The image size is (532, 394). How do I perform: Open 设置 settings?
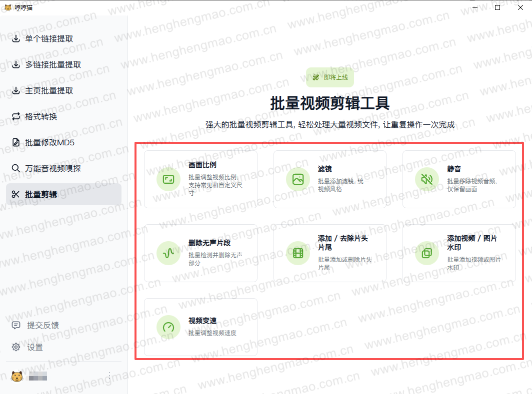(34, 347)
